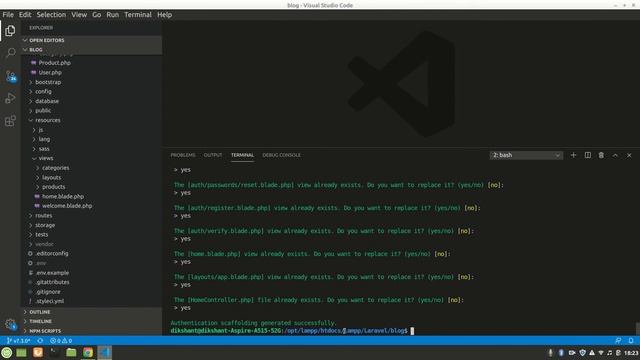This screenshot has height=360, width=640.
Task: Expand the public folder
Action: (x=43, y=111)
